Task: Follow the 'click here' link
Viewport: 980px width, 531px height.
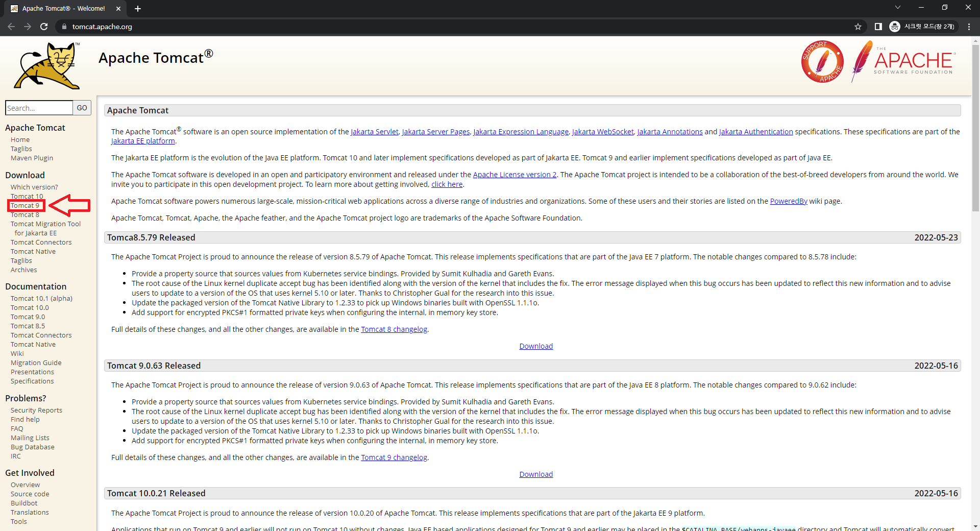Action: tap(447, 184)
